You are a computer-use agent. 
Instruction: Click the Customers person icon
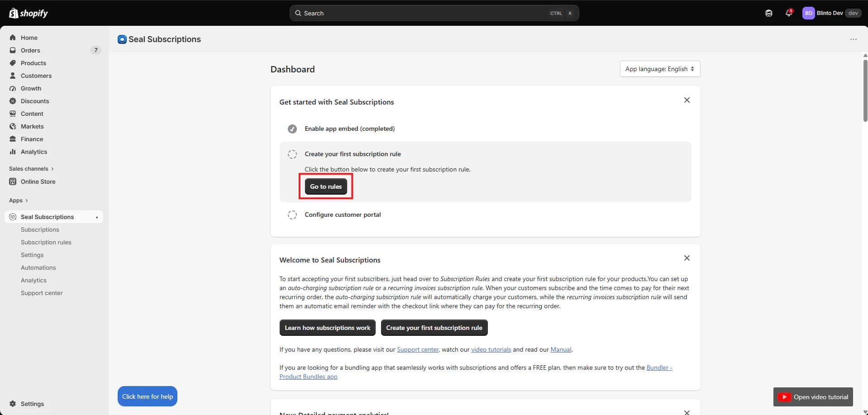13,76
